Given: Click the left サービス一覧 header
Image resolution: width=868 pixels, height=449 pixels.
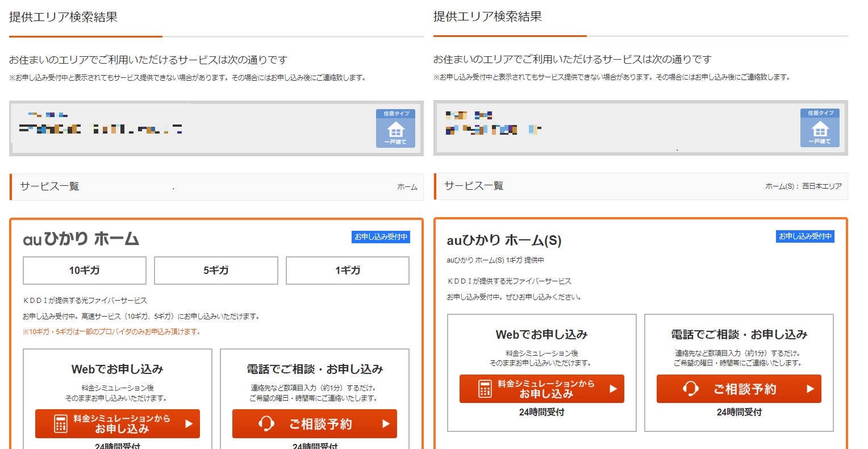Looking at the screenshot, I should [x=49, y=186].
